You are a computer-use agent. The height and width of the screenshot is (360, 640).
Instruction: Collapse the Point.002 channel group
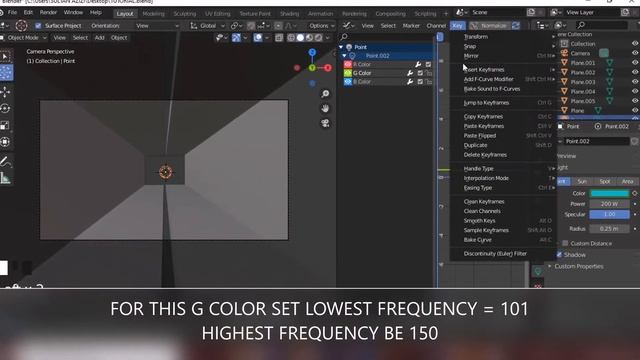coord(345,56)
